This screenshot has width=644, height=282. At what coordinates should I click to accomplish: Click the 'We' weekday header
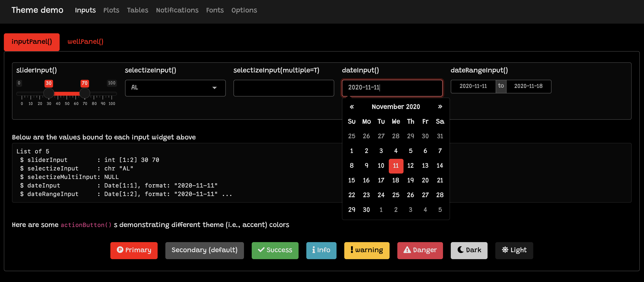pyautogui.click(x=396, y=121)
